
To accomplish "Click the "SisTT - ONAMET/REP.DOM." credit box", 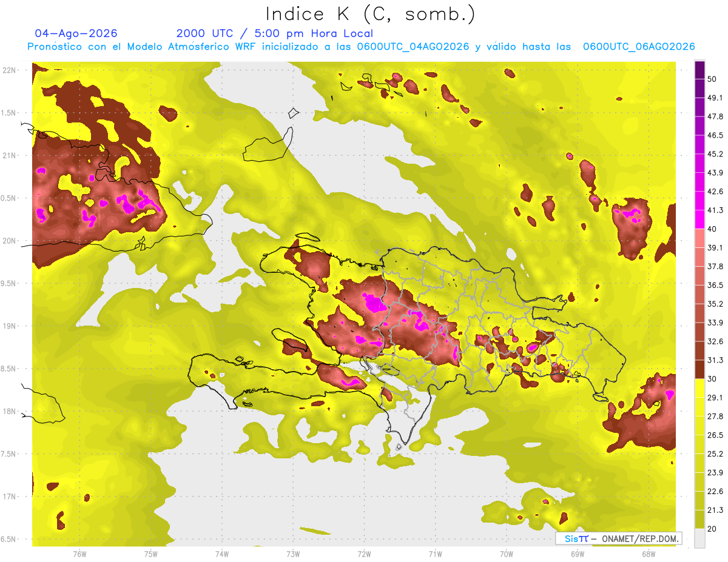I will coord(619,538).
